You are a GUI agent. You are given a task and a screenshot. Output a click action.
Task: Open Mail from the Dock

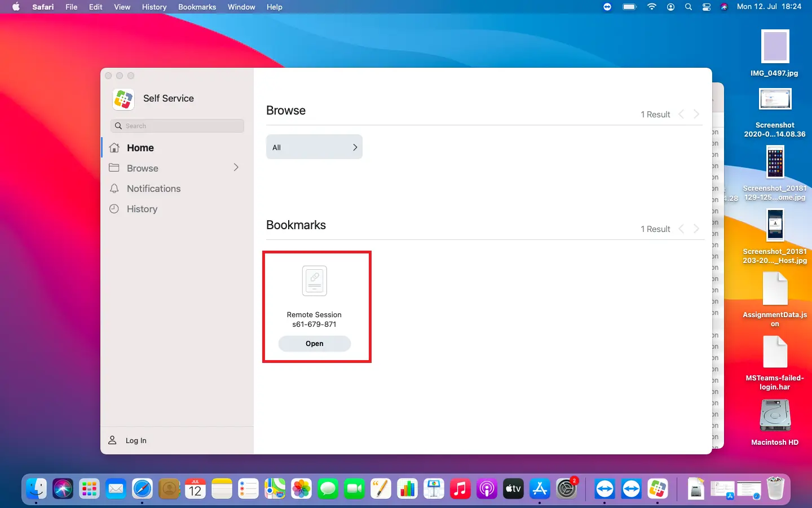pyautogui.click(x=116, y=488)
